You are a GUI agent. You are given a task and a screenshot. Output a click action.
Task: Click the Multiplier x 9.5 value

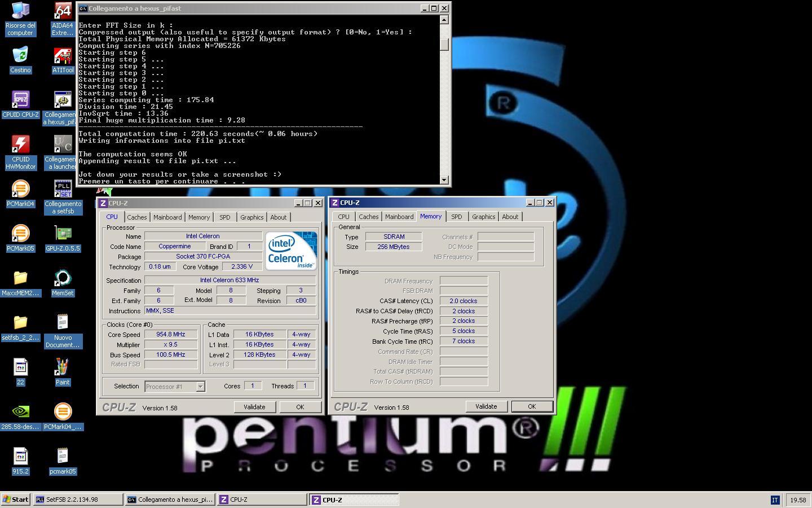click(x=171, y=345)
